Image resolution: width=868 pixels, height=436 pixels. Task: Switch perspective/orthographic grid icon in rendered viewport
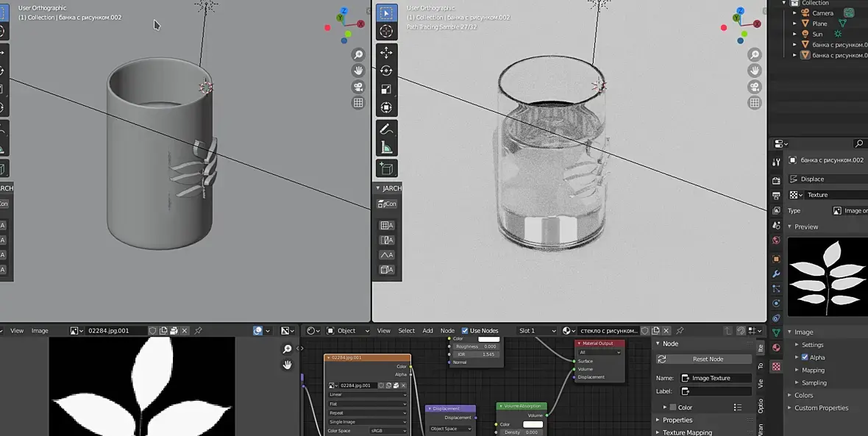point(755,102)
